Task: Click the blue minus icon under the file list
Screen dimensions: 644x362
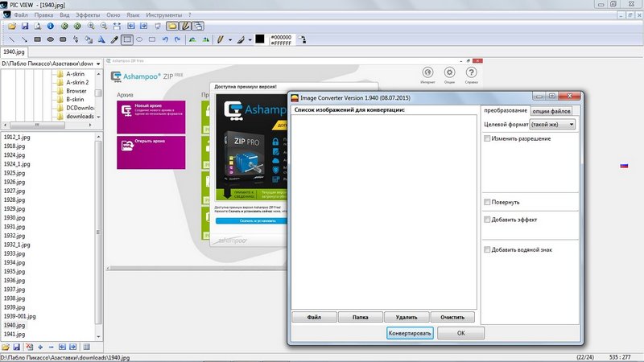Action: (51, 348)
